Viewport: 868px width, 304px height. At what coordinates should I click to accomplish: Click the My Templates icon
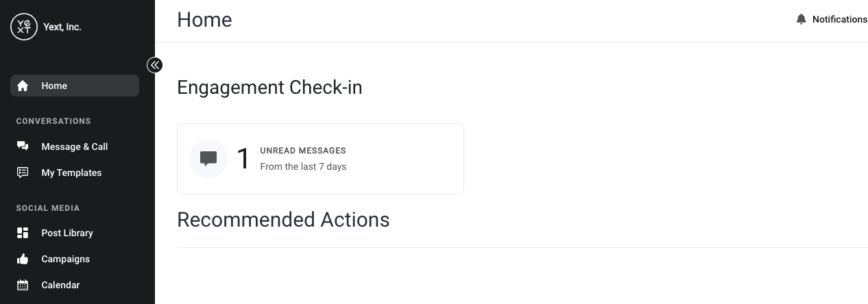[23, 173]
